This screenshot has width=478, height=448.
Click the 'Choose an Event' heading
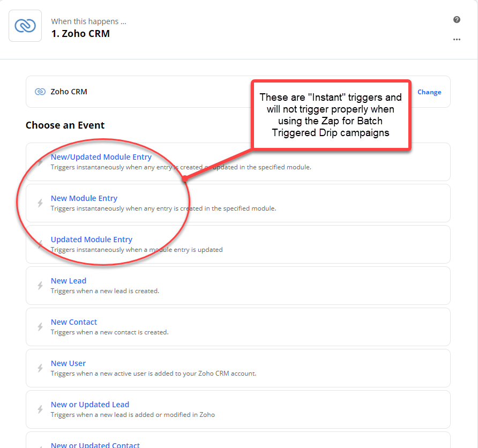click(65, 125)
